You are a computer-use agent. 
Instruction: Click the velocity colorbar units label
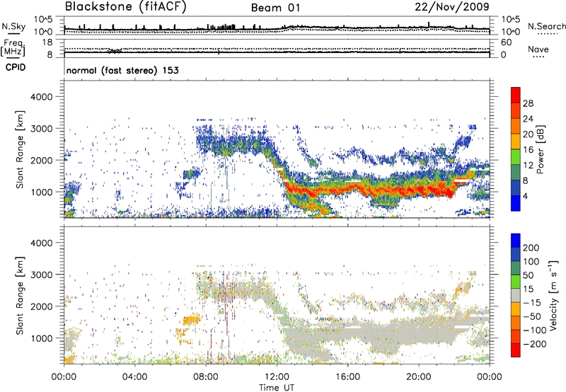(x=553, y=295)
